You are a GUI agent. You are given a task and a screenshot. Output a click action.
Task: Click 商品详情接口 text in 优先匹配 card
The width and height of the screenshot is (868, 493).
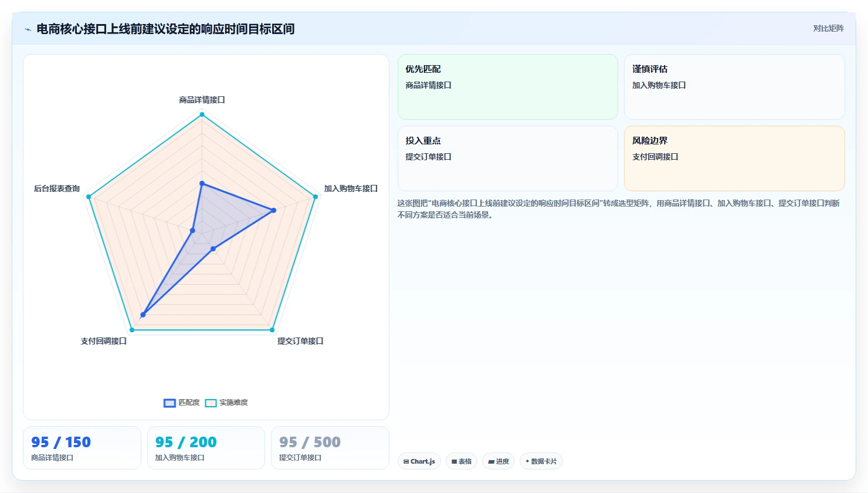point(428,85)
